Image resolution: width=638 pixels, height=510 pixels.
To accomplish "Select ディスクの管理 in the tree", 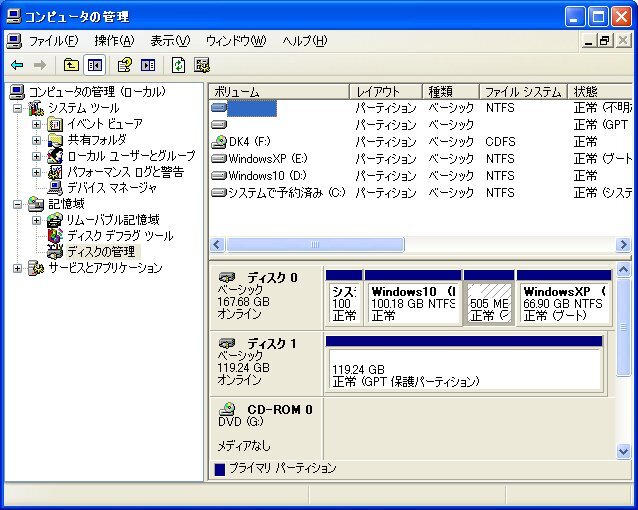I will [x=100, y=252].
